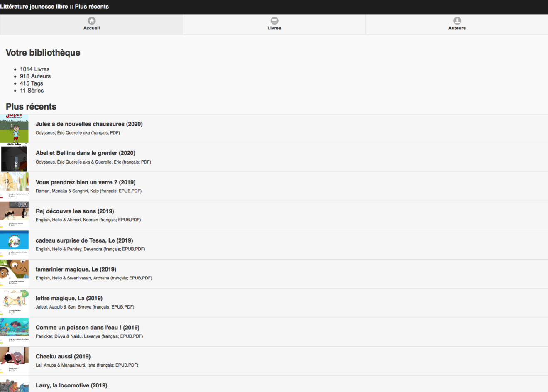
Task: Click Abel et Bellina cover thumbnail
Action: [x=15, y=158]
